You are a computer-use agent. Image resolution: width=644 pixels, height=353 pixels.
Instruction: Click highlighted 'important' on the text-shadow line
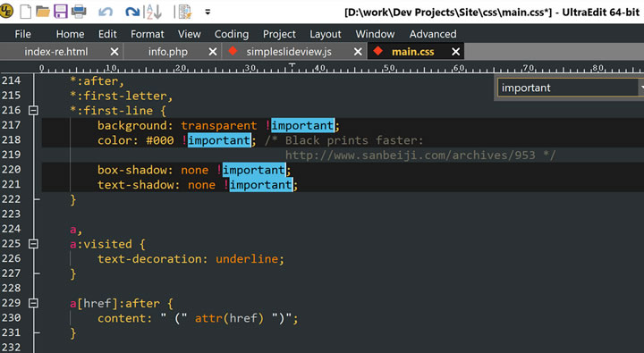[261, 185]
